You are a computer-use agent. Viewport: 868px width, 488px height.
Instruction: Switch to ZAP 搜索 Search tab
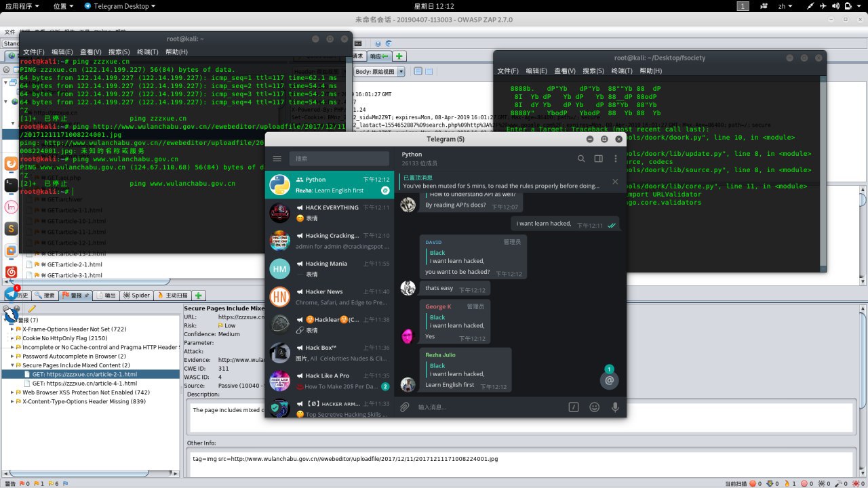[45, 296]
